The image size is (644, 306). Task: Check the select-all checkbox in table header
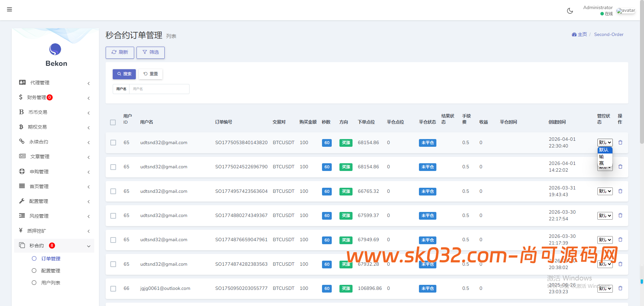[x=113, y=122]
